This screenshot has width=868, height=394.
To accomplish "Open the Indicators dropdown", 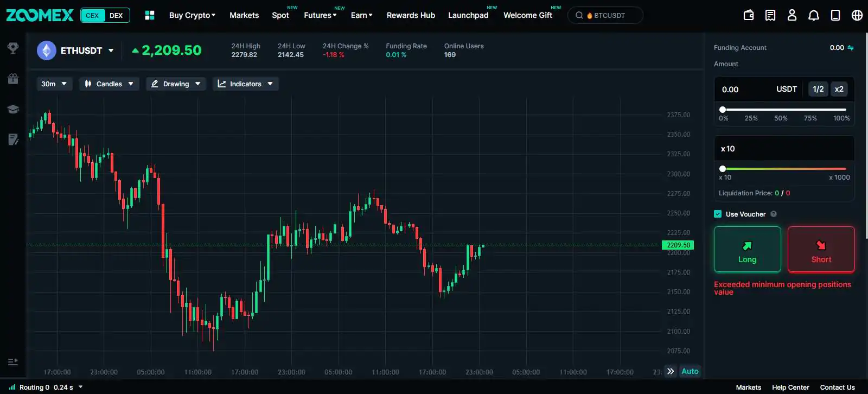I will click(245, 84).
